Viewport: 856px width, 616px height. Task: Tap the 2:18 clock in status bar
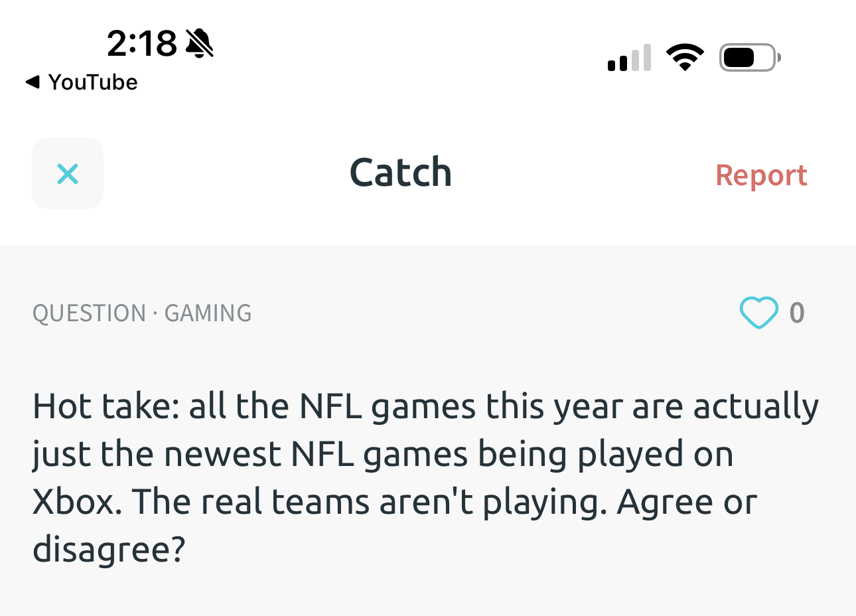pyautogui.click(x=141, y=44)
